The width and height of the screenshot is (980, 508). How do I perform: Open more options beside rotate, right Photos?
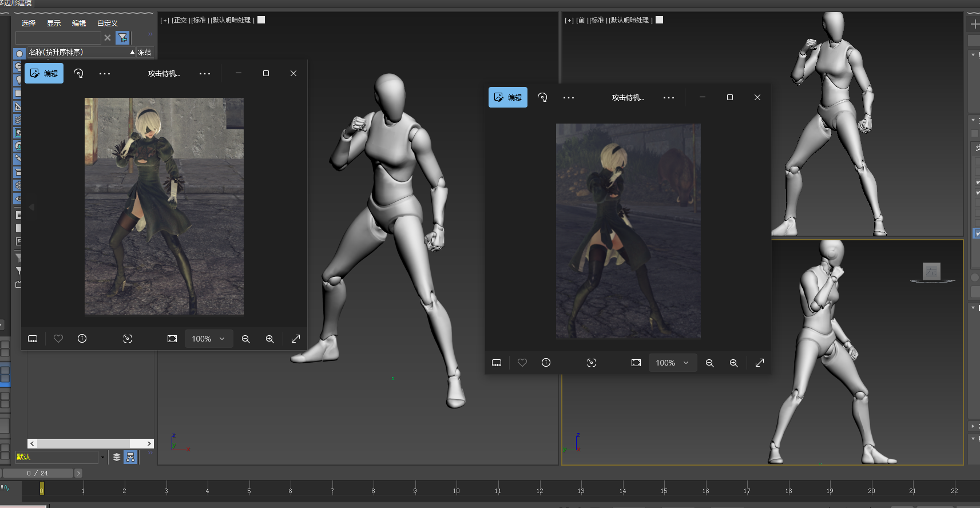pos(569,97)
